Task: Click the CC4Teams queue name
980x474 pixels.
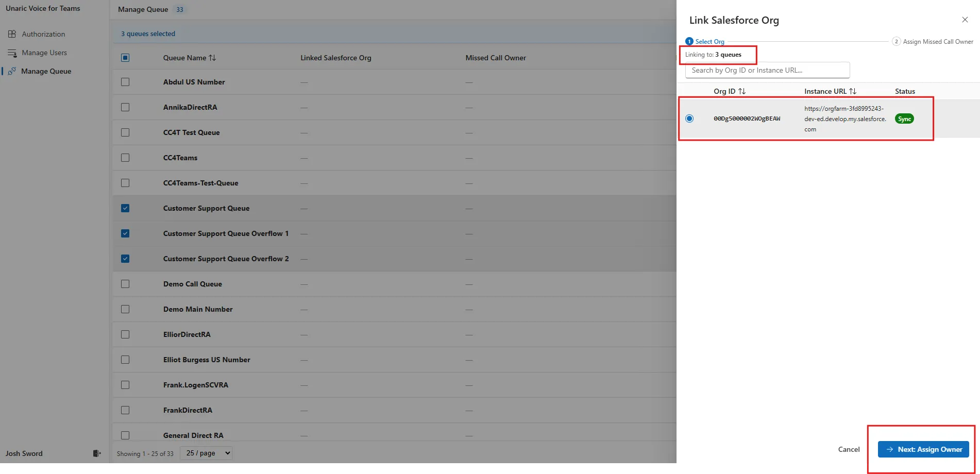Action: pyautogui.click(x=180, y=158)
